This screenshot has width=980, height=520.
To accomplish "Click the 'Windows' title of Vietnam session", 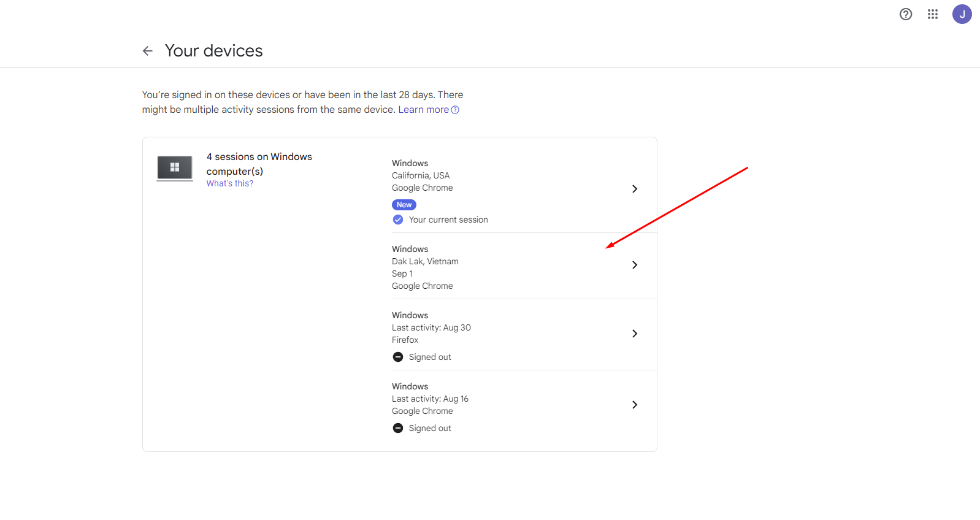I will pos(410,249).
